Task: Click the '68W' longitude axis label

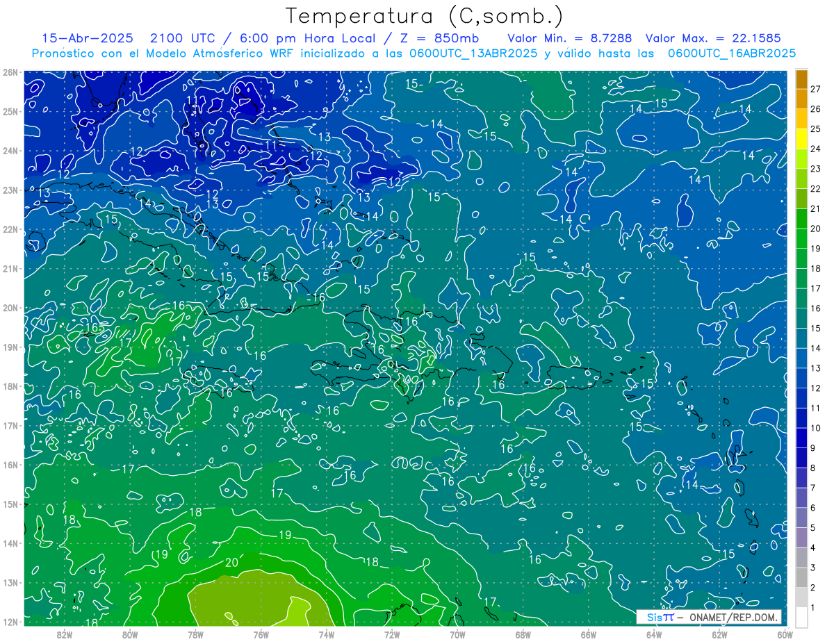Action: pos(523,634)
